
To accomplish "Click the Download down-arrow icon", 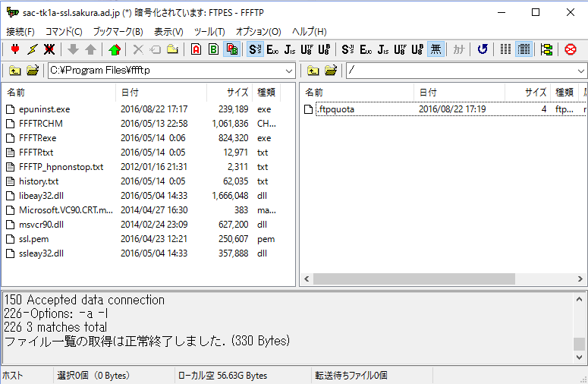I will pos(73,49).
